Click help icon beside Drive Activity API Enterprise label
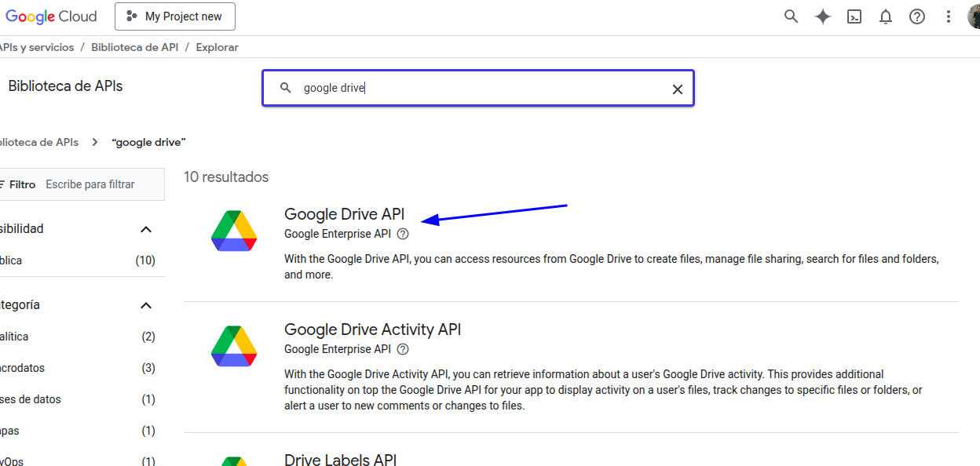This screenshot has height=466, width=980. pyautogui.click(x=403, y=349)
